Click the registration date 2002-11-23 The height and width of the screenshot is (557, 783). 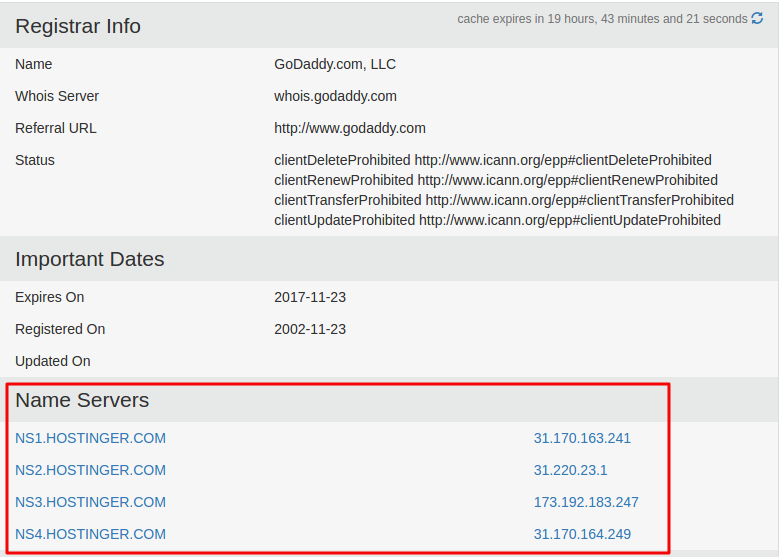[310, 329]
